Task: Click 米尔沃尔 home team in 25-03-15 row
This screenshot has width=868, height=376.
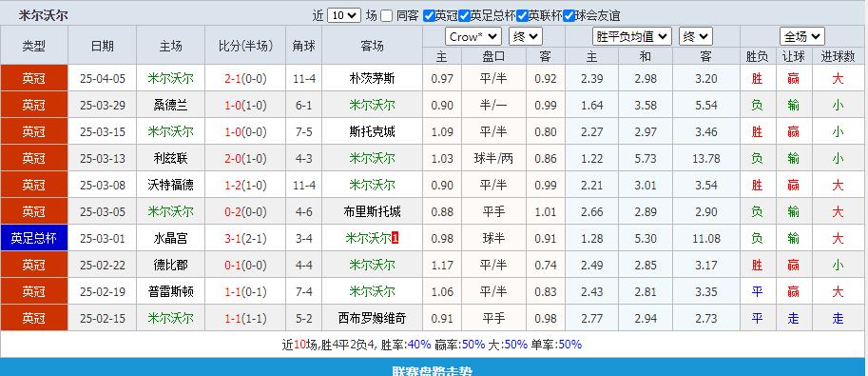Action: coord(170,132)
